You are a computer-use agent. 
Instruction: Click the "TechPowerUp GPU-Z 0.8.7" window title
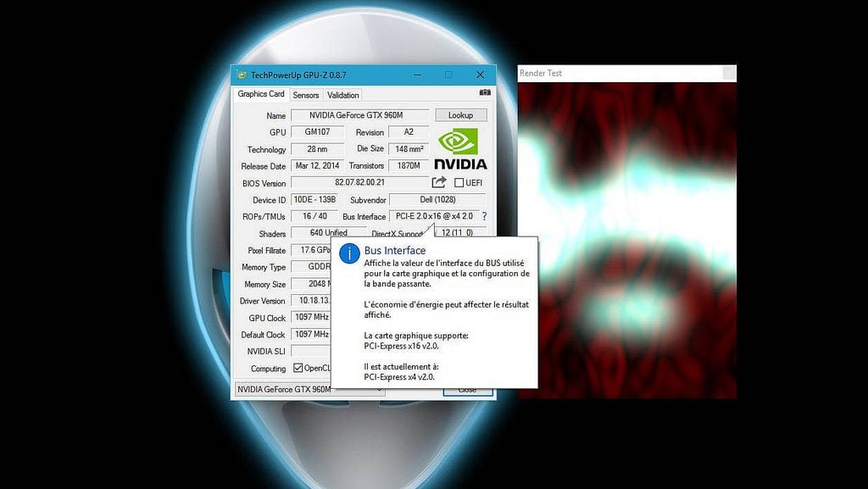tap(298, 75)
